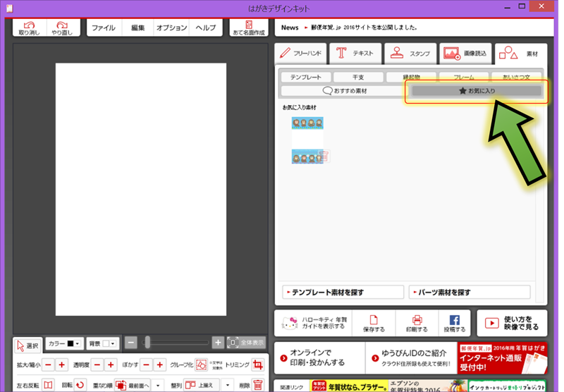Viewport: 564px width, 392px height.
Task: Open あて名面作成 address side creator
Action: 249,27
